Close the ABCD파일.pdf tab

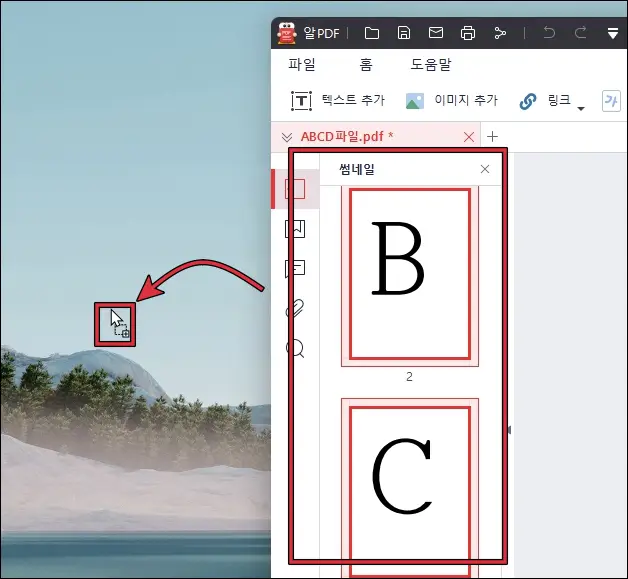click(469, 137)
